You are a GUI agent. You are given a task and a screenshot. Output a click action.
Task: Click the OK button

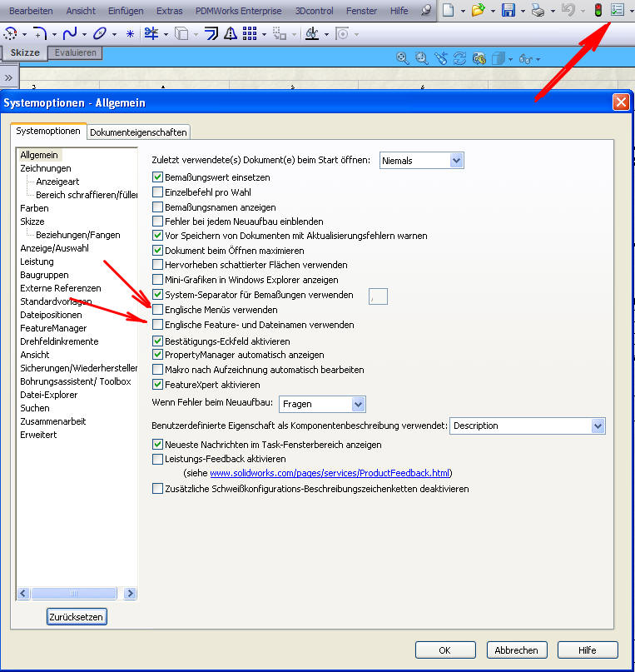click(x=445, y=650)
